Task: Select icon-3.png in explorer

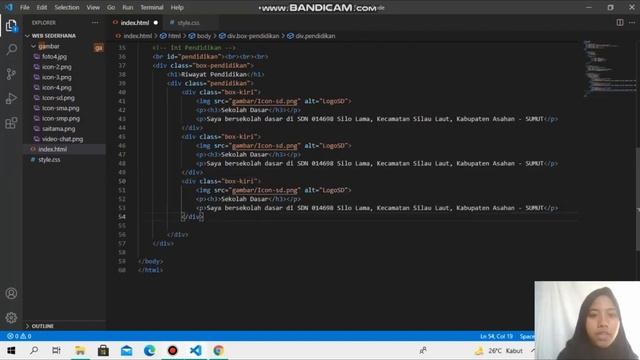Action: pos(56,77)
